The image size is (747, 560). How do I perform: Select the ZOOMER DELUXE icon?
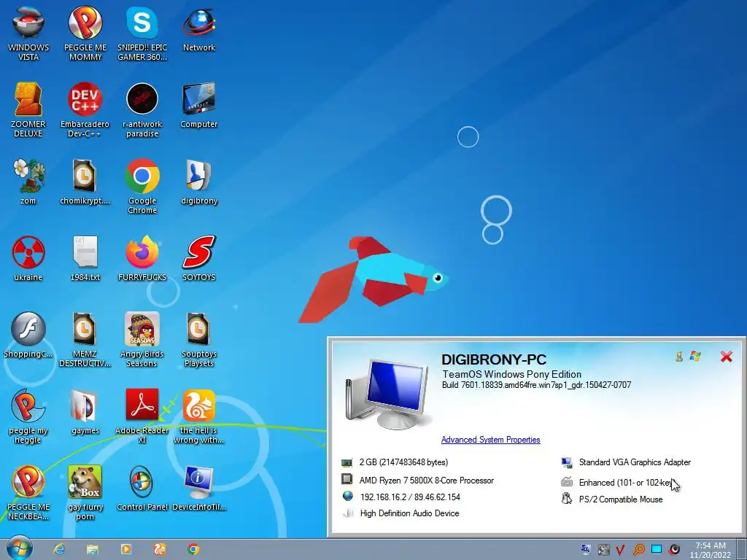[28, 109]
